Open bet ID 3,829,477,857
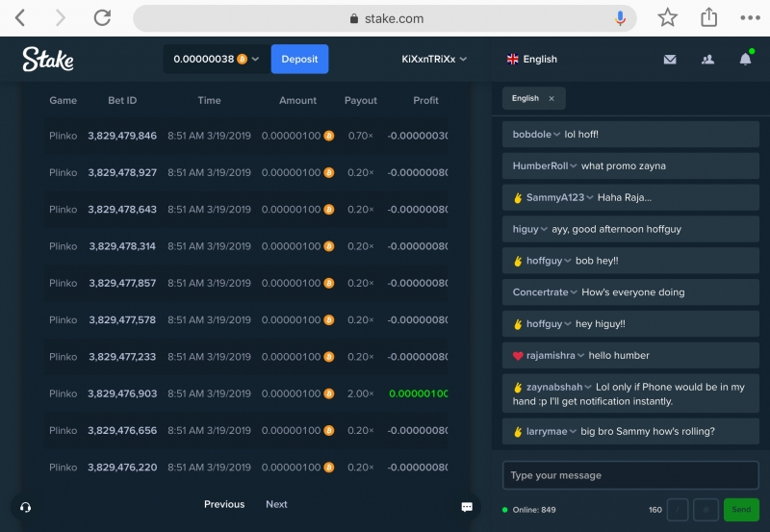Image resolution: width=770 pixels, height=532 pixels. (122, 283)
